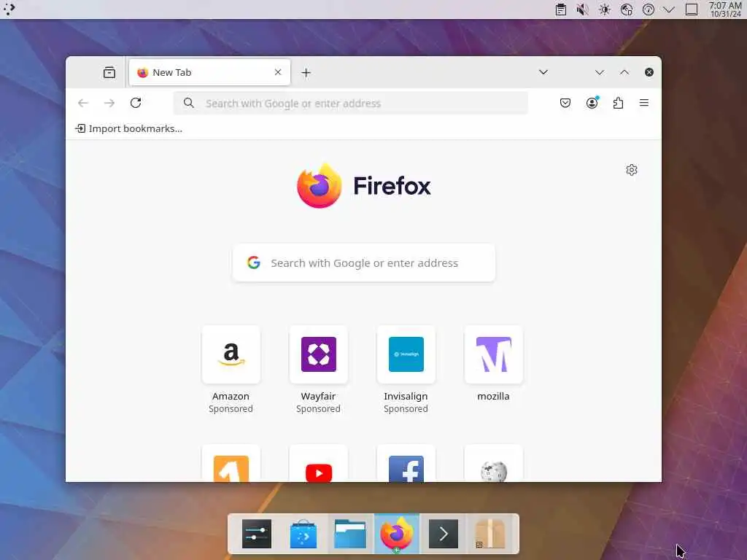Close the Firefox window
This screenshot has height=560, width=747.
[x=649, y=72]
